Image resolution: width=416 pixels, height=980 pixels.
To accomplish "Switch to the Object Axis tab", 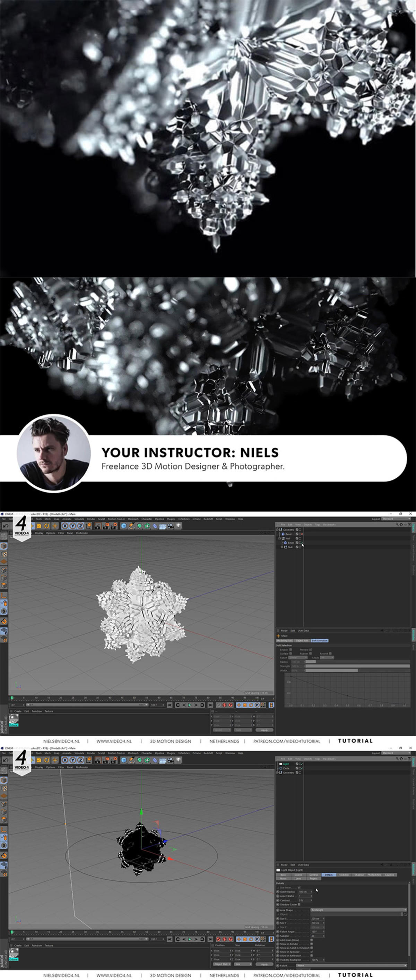I will coord(302,641).
